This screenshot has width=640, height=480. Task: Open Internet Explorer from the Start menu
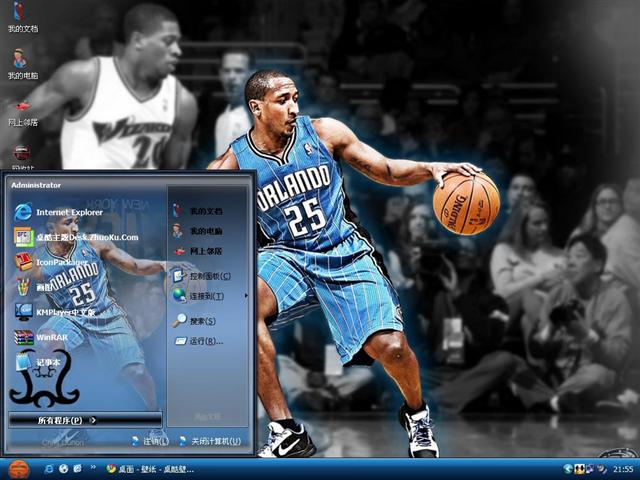(x=58, y=212)
